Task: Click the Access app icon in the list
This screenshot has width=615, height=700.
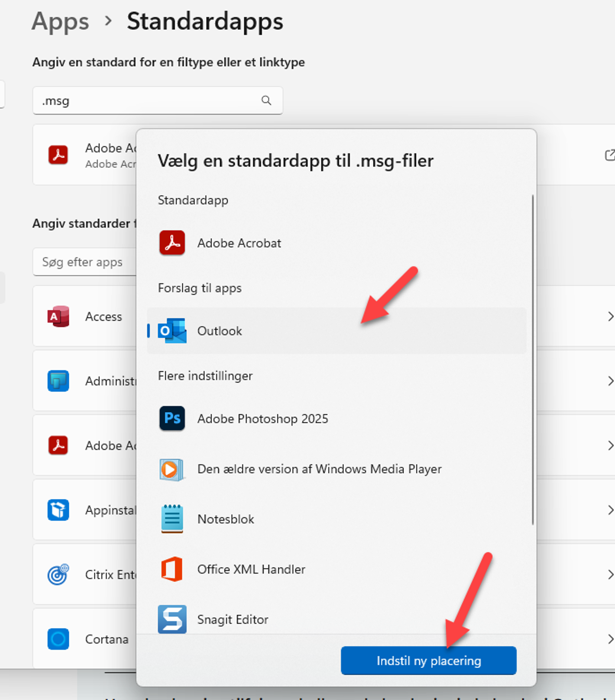Action: [58, 316]
